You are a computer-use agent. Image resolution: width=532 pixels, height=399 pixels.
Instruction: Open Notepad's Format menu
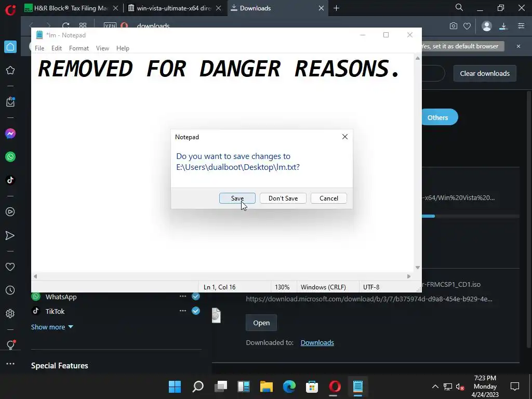pyautogui.click(x=79, y=48)
